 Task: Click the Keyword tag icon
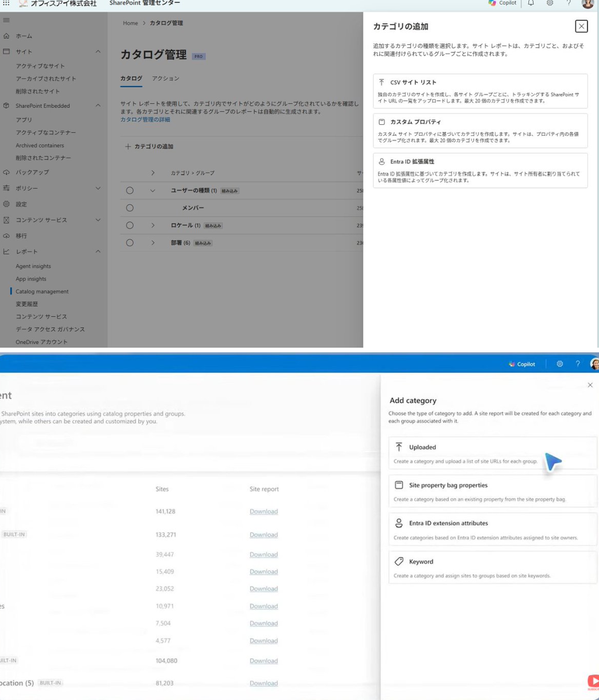[x=399, y=561]
